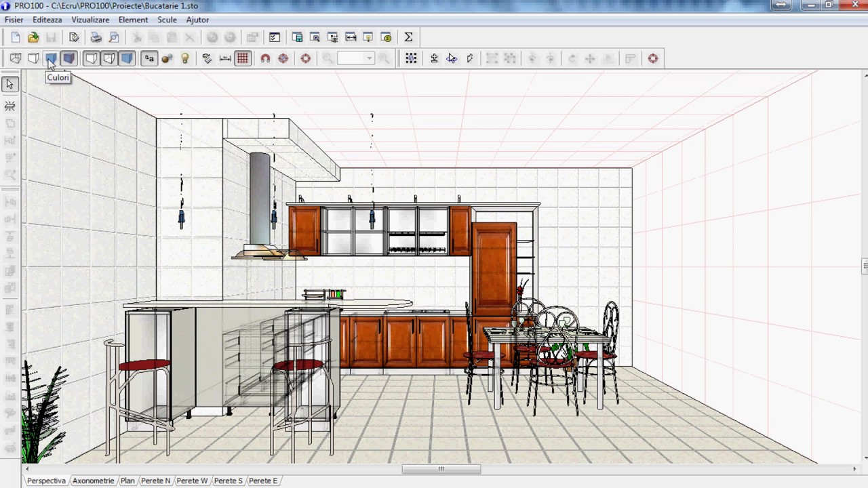Open the Vizualizare menu

pyautogui.click(x=90, y=20)
